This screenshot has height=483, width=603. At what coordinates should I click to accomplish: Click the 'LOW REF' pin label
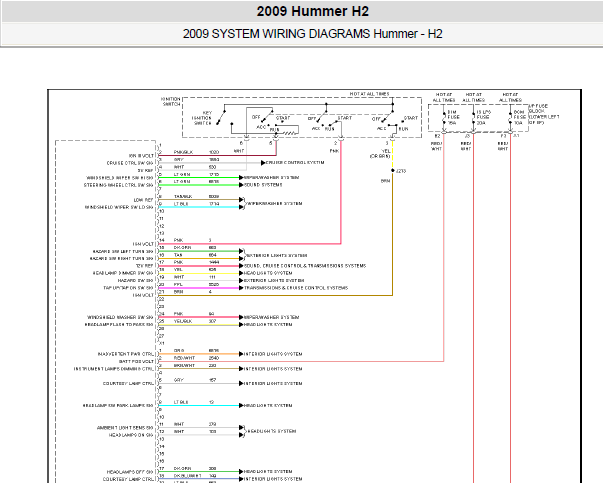pos(143,200)
